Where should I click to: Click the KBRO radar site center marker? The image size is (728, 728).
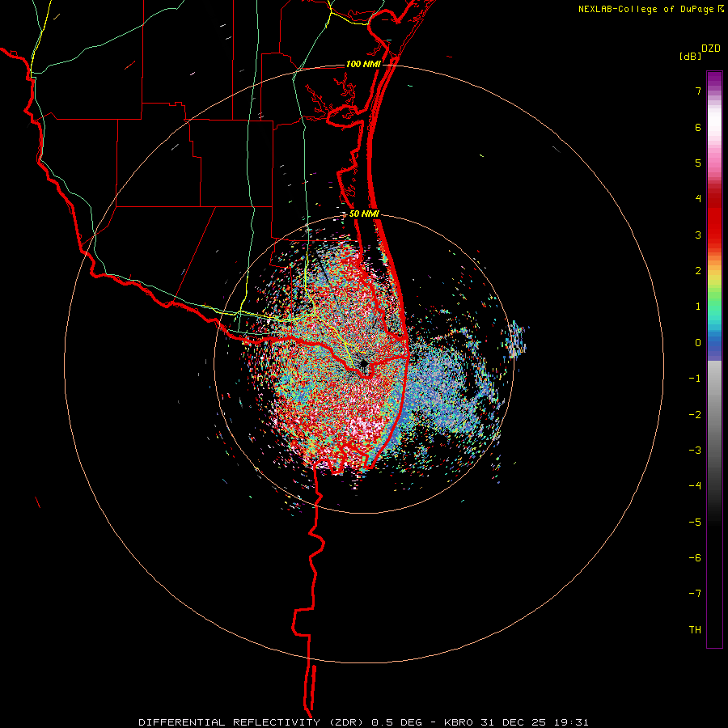(364, 363)
